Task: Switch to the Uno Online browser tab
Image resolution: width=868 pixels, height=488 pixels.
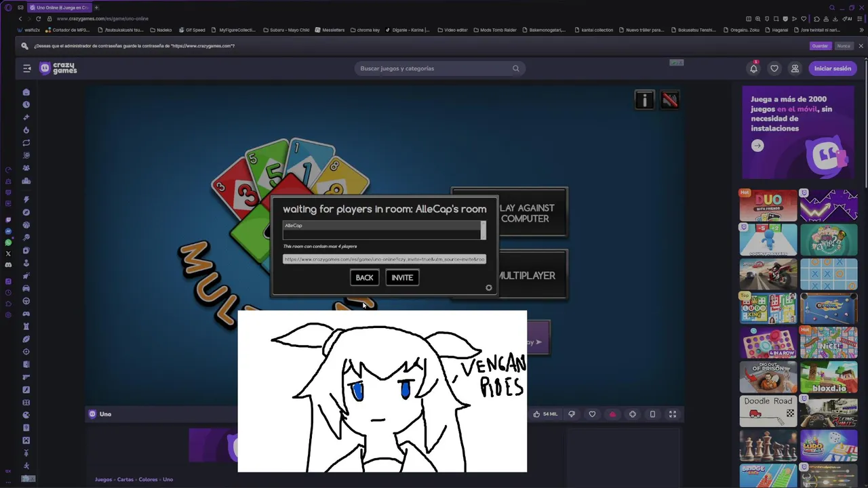Action: coord(60,7)
